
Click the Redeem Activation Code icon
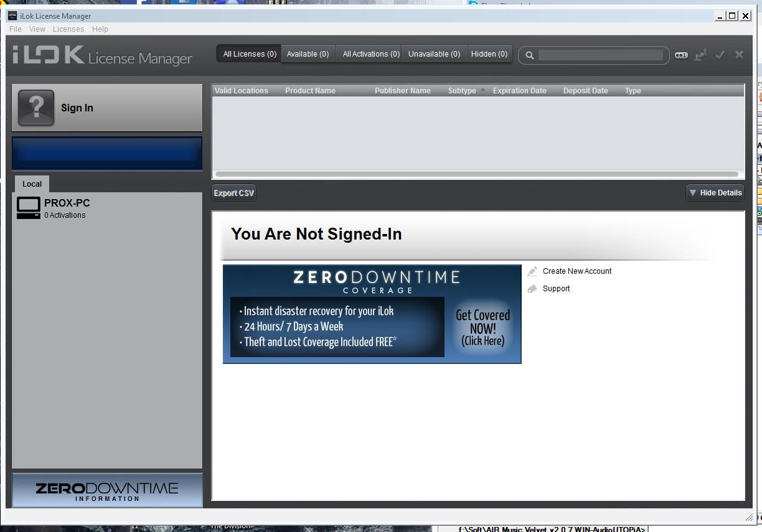(681, 55)
